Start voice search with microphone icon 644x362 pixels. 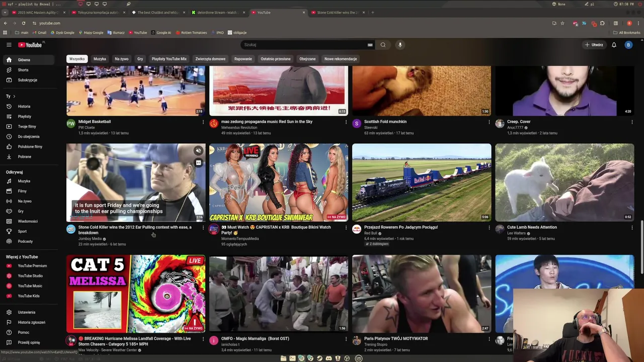tap(400, 45)
